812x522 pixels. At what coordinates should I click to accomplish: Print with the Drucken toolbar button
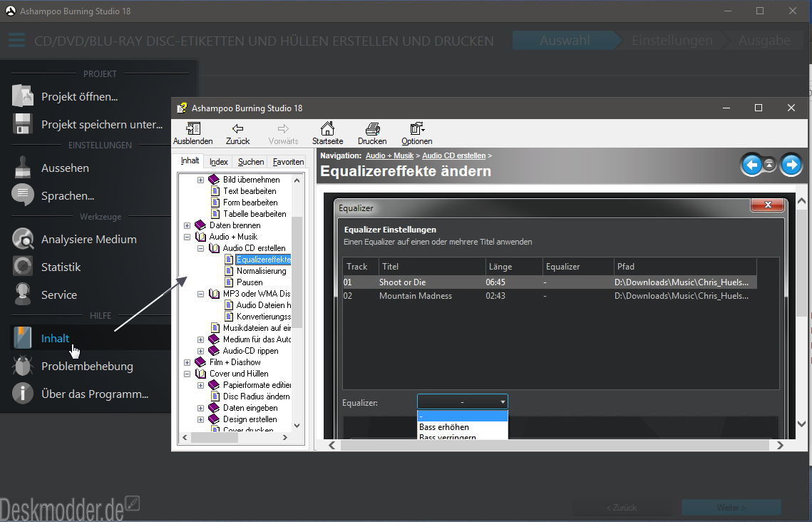pyautogui.click(x=372, y=133)
